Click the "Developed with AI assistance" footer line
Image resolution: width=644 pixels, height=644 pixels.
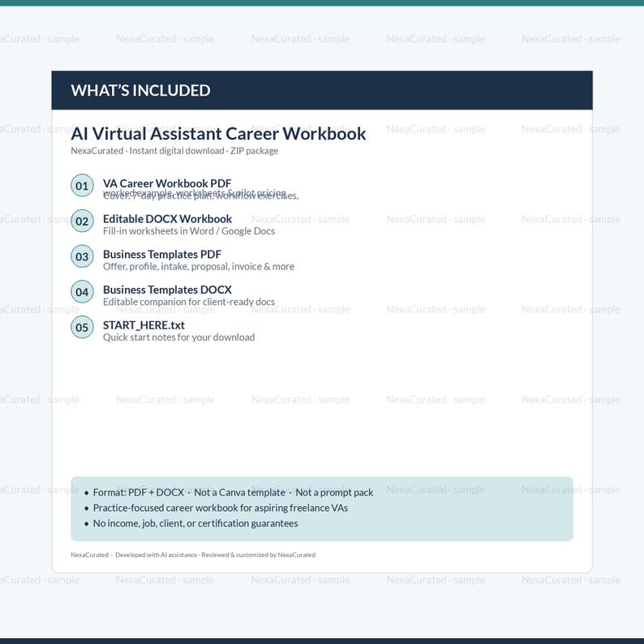pyautogui.click(x=193, y=555)
